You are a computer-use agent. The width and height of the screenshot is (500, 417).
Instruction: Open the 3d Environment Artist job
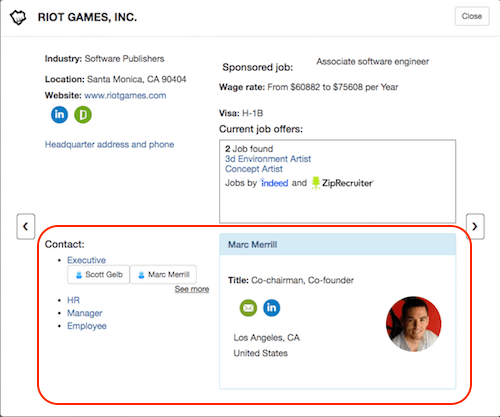(268, 159)
